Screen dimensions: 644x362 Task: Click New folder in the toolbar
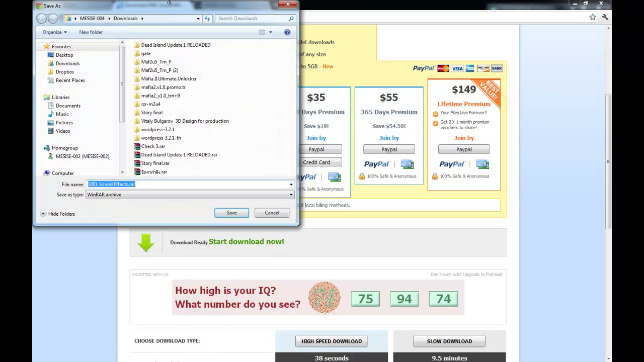91,32
